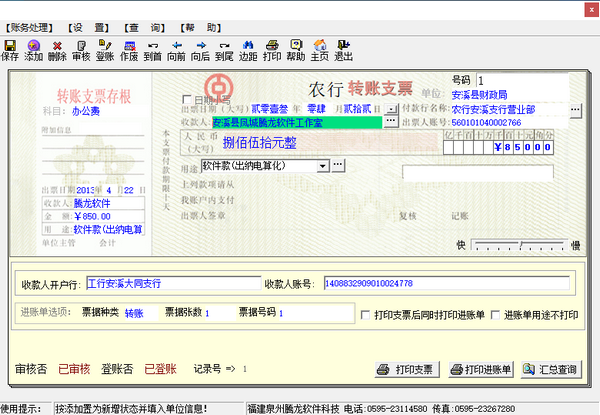This screenshot has width=600, height=415.
Task: Open the 帮助 toolbar help icon
Action: pos(295,50)
